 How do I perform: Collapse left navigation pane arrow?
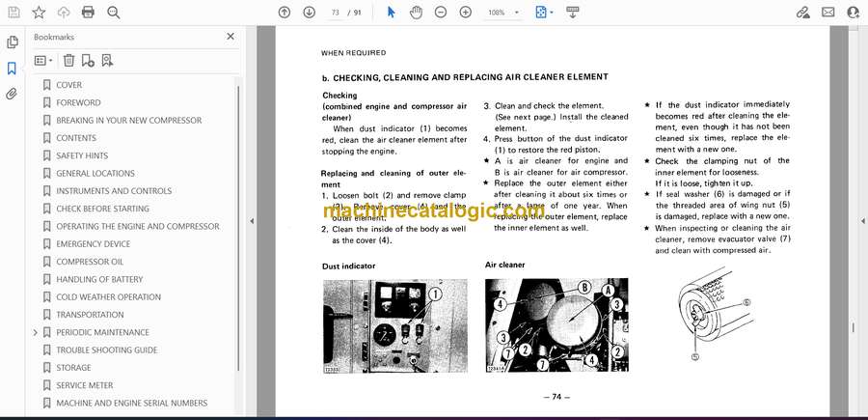coord(252,221)
